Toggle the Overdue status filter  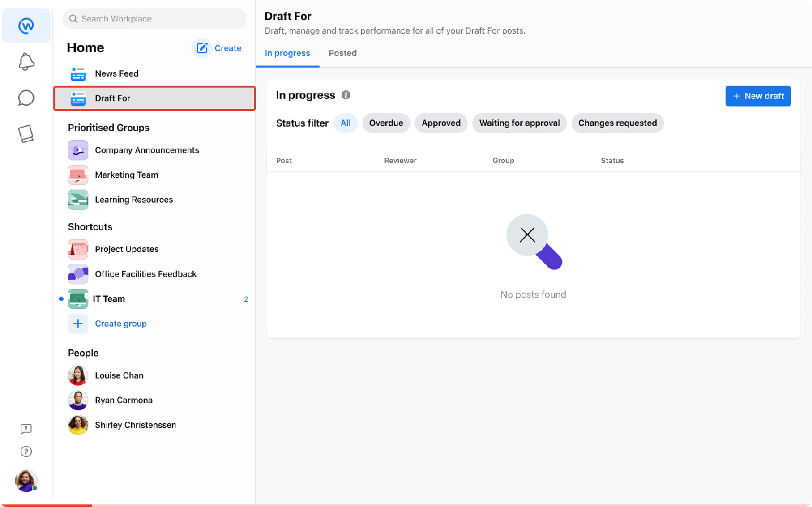(x=386, y=123)
